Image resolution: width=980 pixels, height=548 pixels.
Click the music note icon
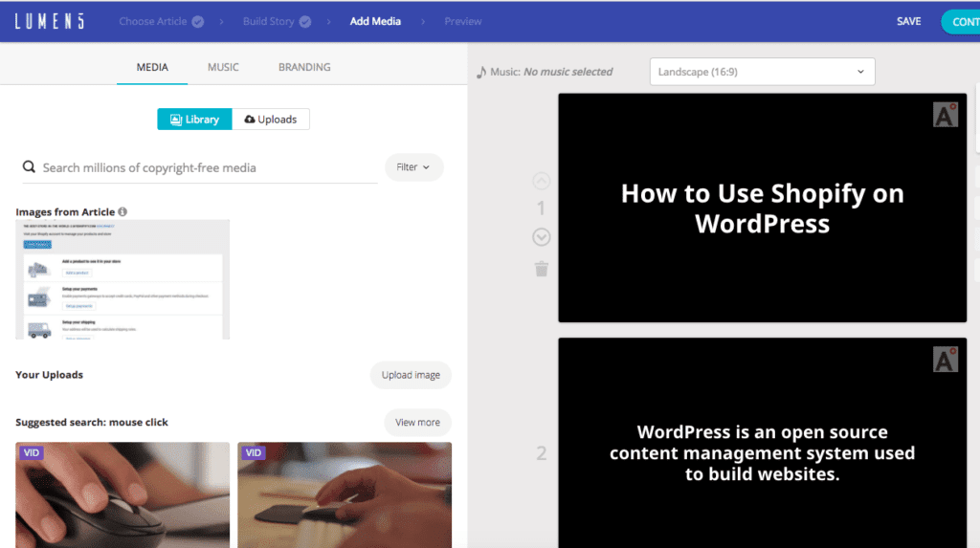(481, 72)
